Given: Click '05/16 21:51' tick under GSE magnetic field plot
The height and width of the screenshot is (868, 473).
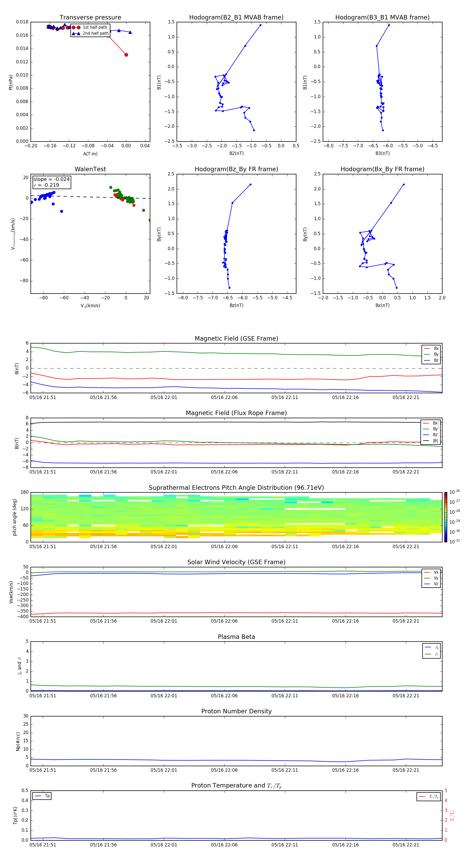Looking at the screenshot, I should pos(43,397).
